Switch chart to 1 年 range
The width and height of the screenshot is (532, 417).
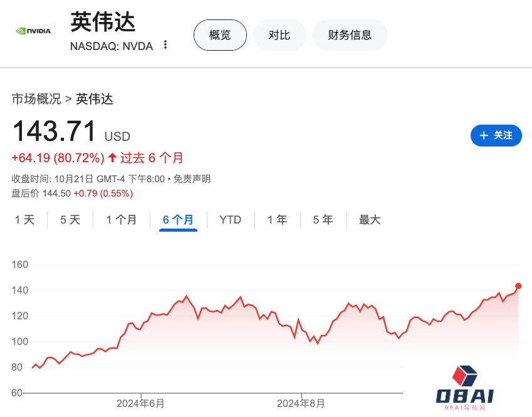coord(277,220)
